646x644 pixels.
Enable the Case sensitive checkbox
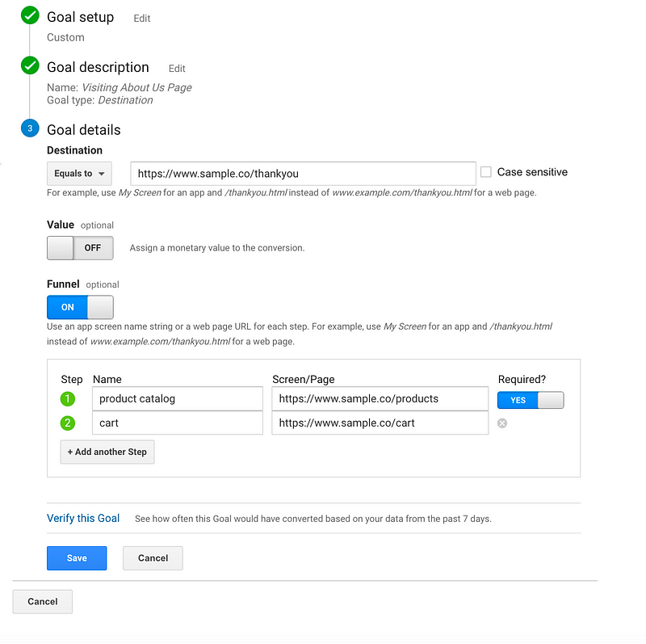(x=486, y=172)
